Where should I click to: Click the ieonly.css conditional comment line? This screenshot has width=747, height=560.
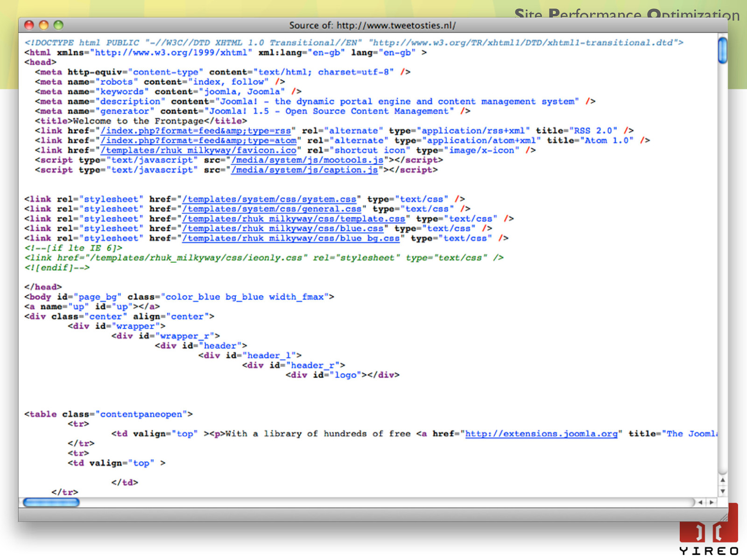click(x=264, y=258)
